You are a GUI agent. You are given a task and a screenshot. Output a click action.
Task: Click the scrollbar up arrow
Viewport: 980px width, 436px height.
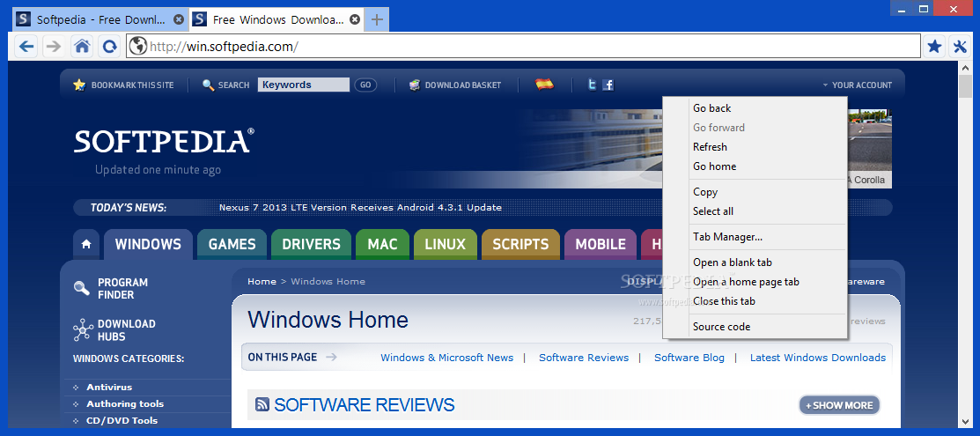coord(966,67)
